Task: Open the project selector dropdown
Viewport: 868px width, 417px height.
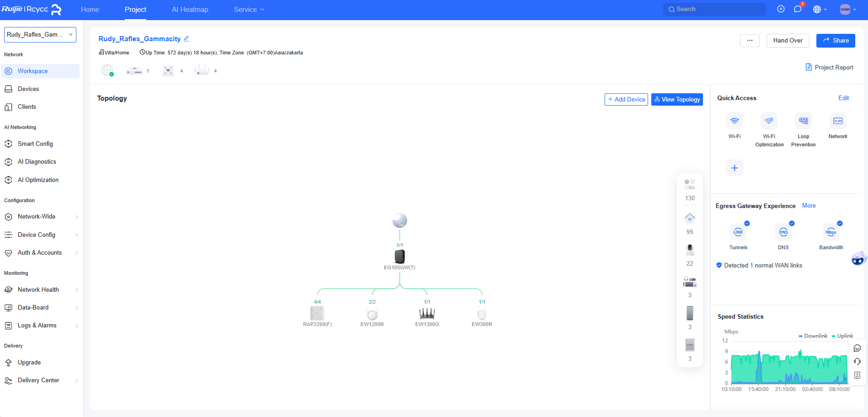Action: pyautogui.click(x=40, y=35)
